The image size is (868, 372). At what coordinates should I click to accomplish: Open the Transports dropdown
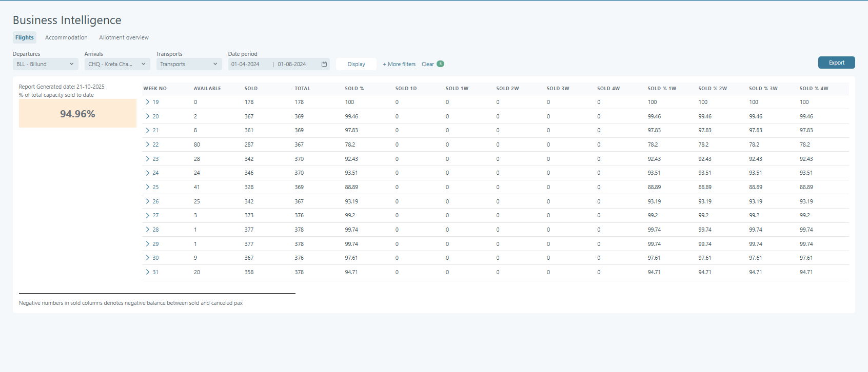[x=189, y=64]
